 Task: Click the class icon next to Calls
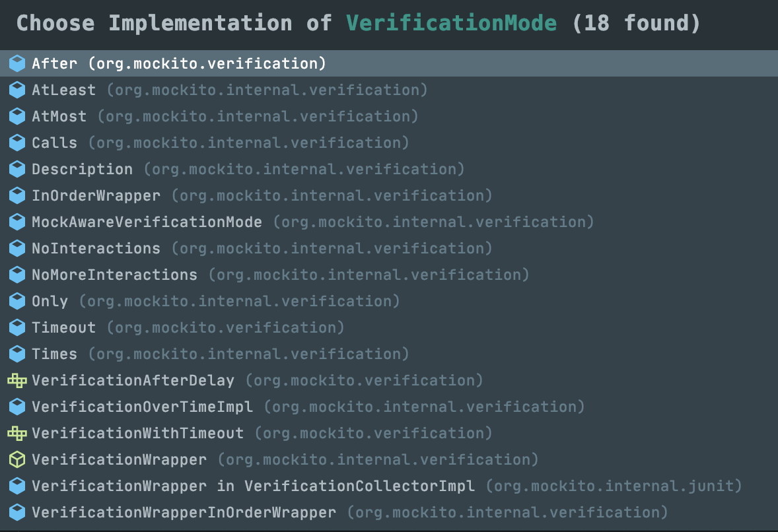pyautogui.click(x=17, y=143)
